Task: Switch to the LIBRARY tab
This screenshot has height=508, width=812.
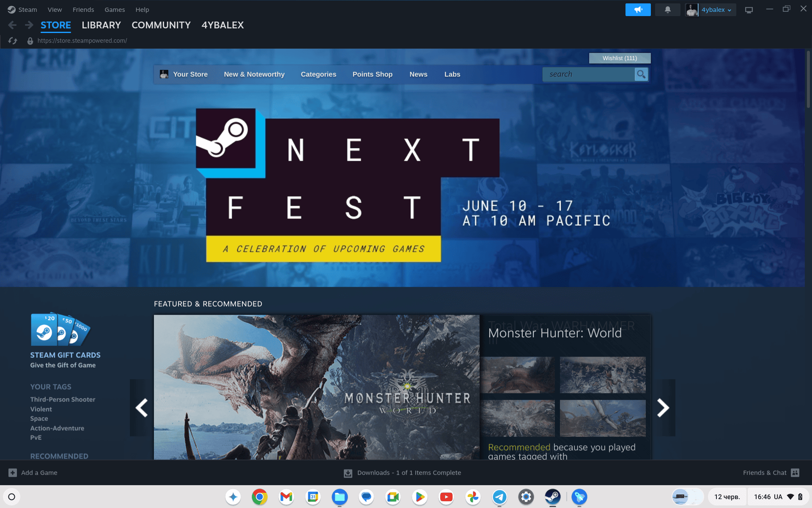Action: [x=101, y=25]
